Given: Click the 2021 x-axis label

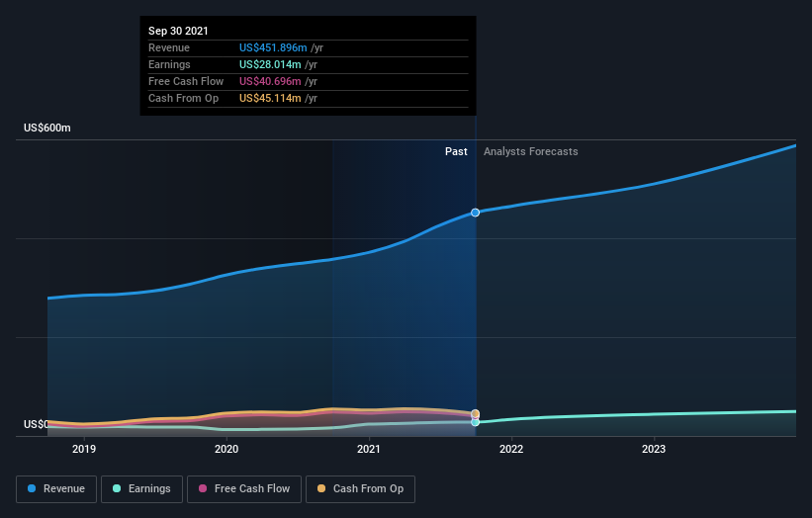Looking at the screenshot, I should (x=369, y=449).
